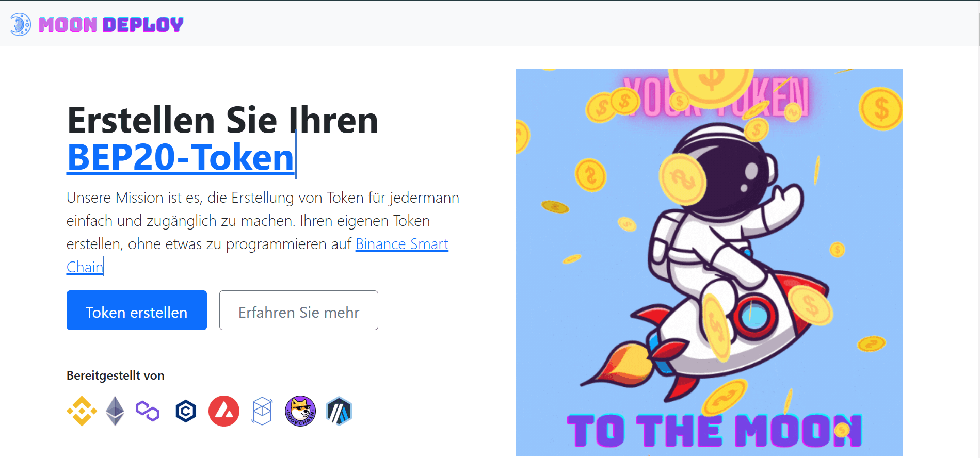
Task: Open Erfahren Sie mehr
Action: pos(299,310)
